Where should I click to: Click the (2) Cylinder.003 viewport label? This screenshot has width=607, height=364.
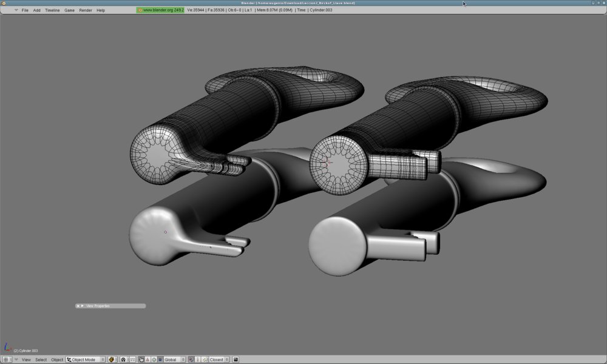[x=25, y=351]
